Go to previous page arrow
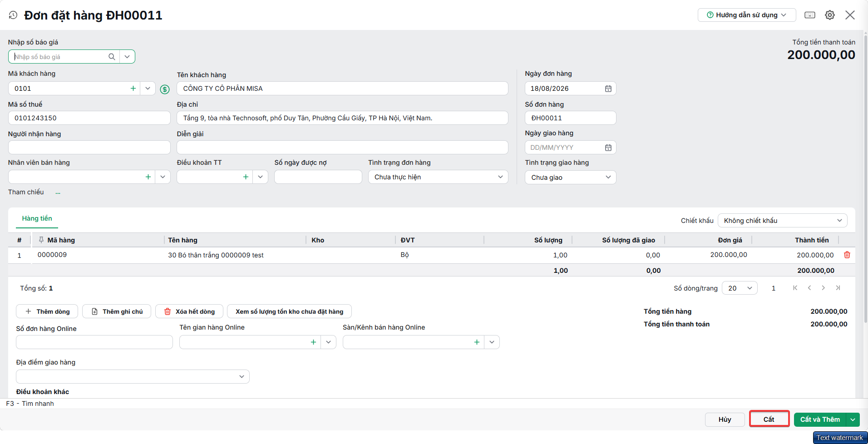 tap(809, 288)
